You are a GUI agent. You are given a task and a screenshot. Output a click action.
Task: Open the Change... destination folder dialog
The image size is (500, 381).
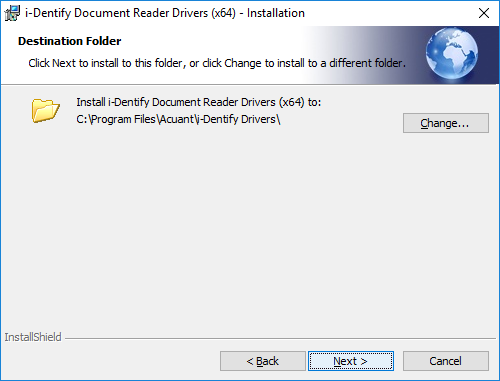(x=446, y=123)
